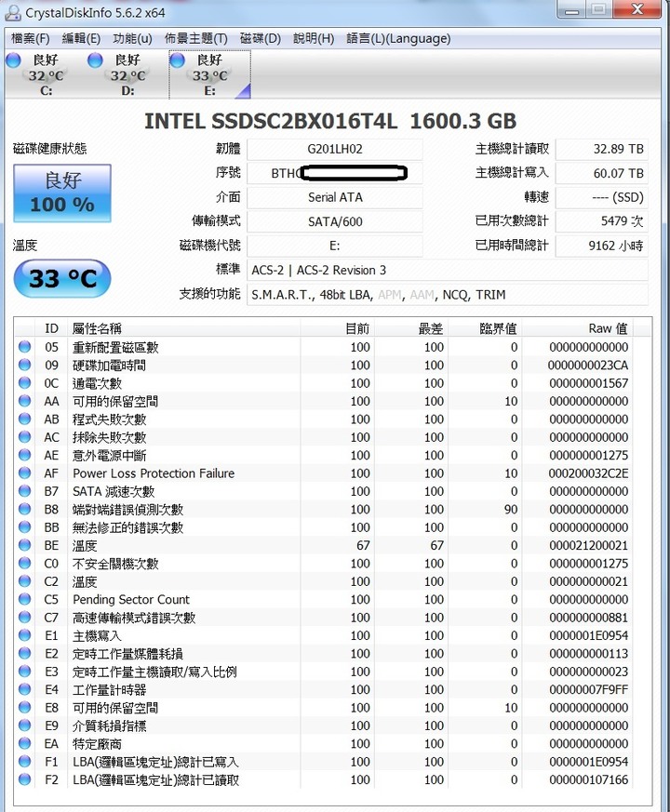
Task: Select the 意外電源中斷 attribute name
Action: (109, 455)
